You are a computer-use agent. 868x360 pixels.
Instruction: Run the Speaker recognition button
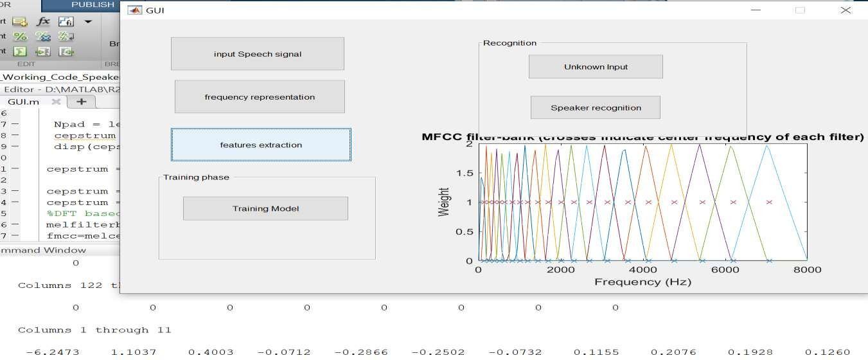pyautogui.click(x=596, y=107)
